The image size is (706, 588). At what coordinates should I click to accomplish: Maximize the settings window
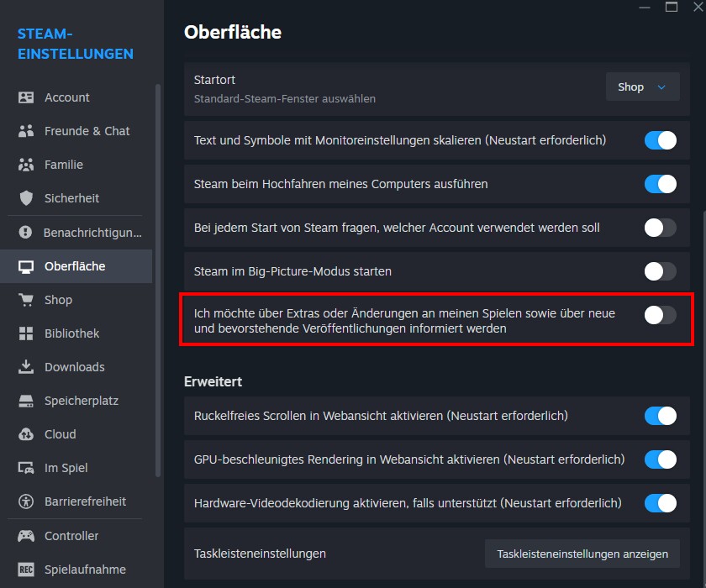click(x=672, y=7)
